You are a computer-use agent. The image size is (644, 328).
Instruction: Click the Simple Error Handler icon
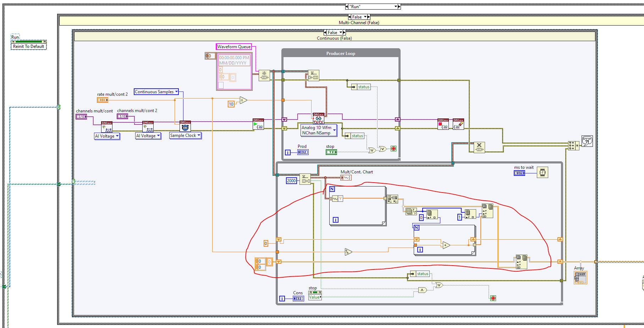587,141
